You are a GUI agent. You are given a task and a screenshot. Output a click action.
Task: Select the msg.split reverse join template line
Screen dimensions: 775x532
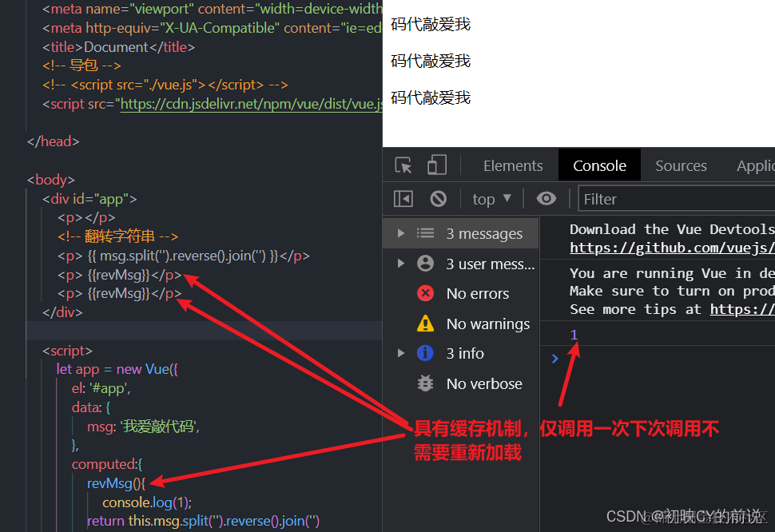click(x=184, y=256)
